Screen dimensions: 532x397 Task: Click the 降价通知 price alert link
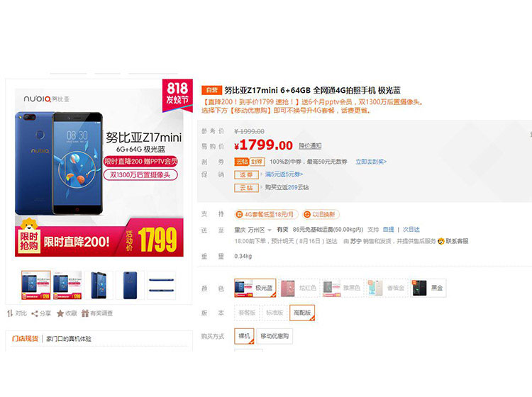(310, 146)
